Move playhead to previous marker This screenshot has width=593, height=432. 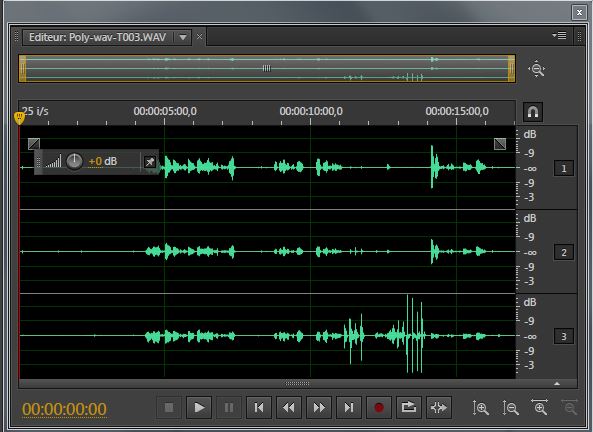(259, 407)
